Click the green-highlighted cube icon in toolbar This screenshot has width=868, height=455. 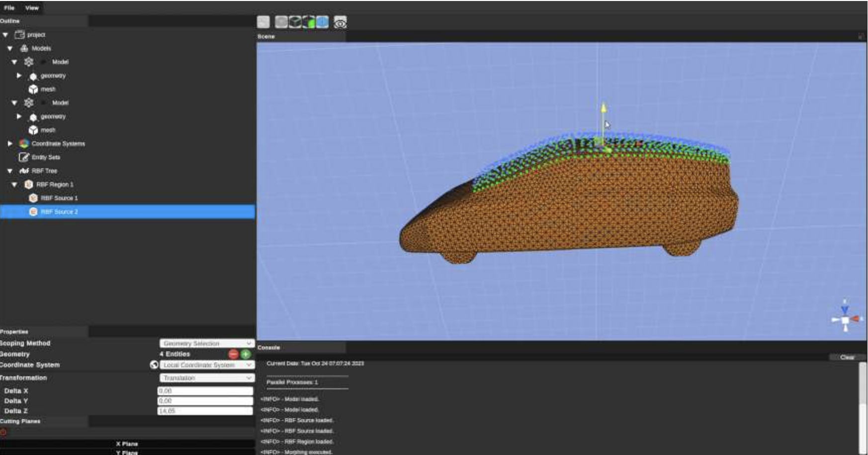click(x=309, y=22)
